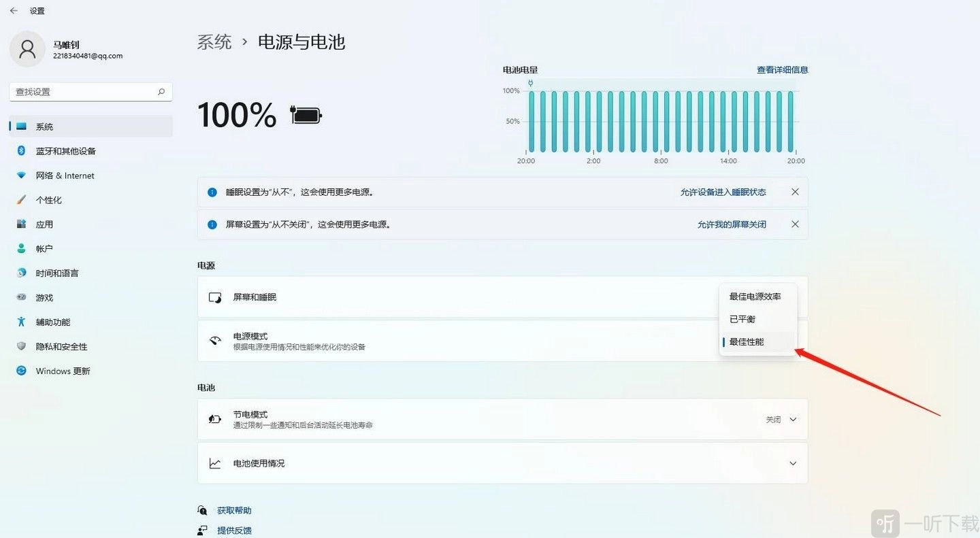Select 最佳电源效率 in the power mode list
The image size is (980, 538).
click(755, 297)
